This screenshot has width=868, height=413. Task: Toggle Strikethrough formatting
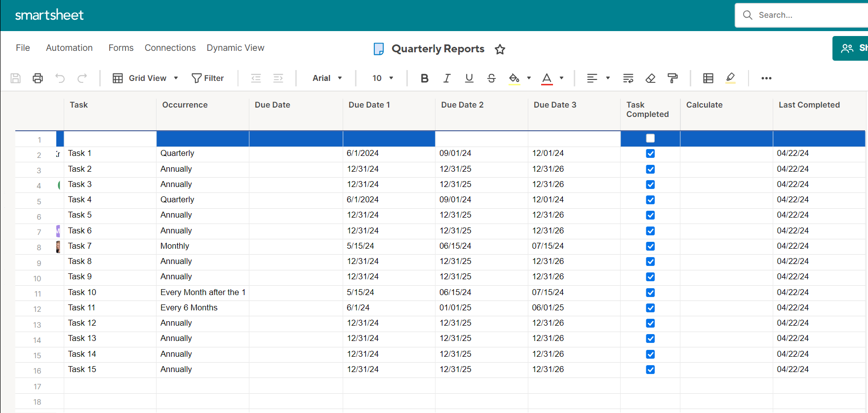[491, 78]
